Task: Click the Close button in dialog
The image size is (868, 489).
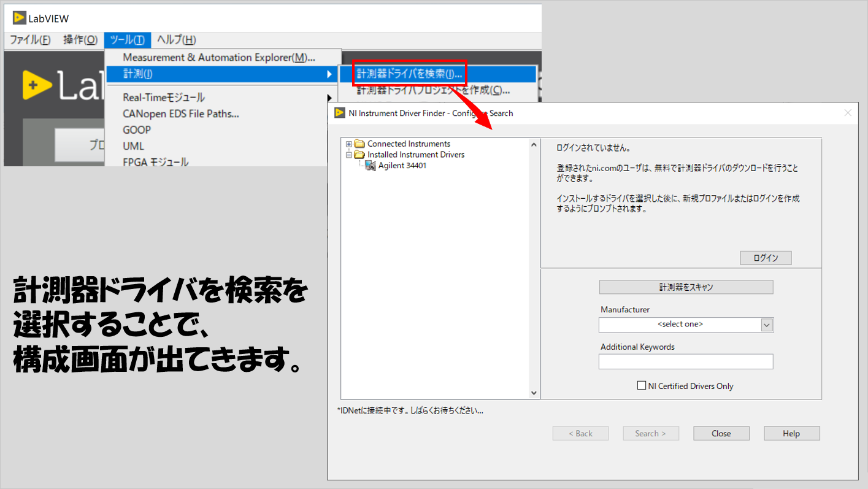Action: click(721, 434)
